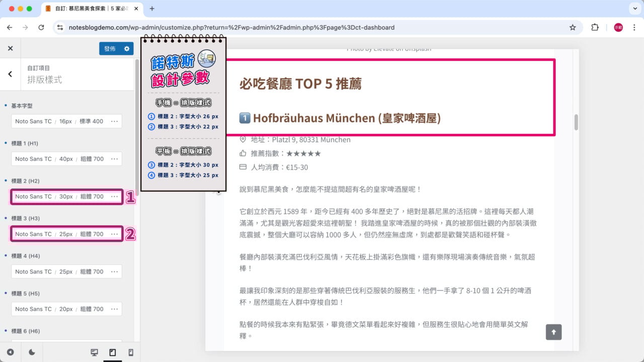This screenshot has width=644, height=362.
Task: Click the browser address bar URL
Action: [x=231, y=28]
